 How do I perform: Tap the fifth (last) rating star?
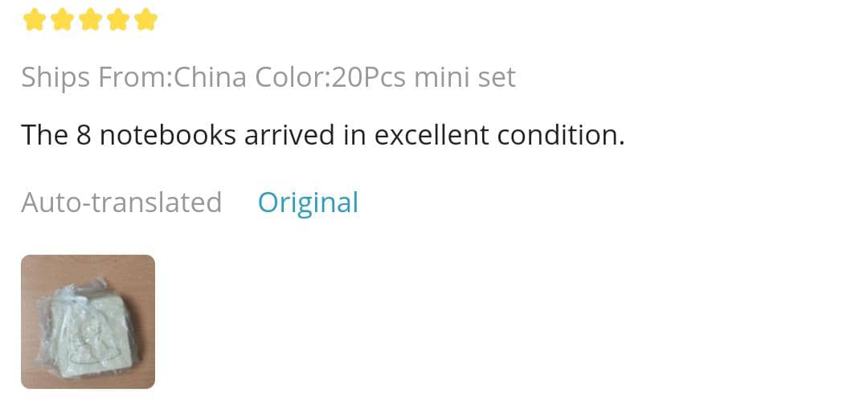point(146,19)
